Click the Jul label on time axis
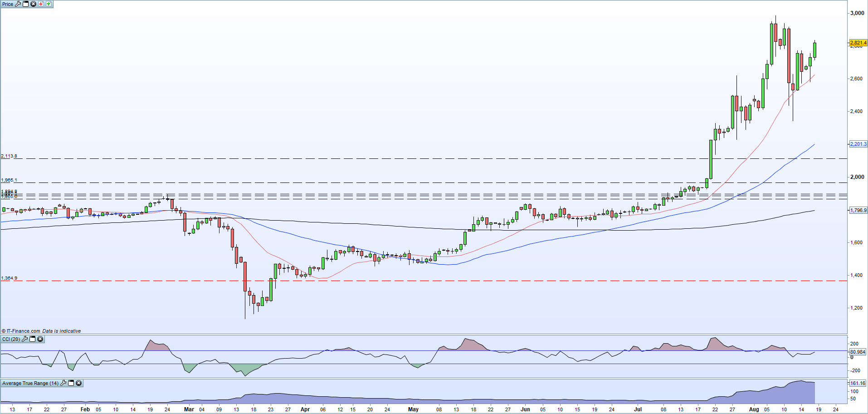The height and width of the screenshot is (414, 868). (638, 409)
